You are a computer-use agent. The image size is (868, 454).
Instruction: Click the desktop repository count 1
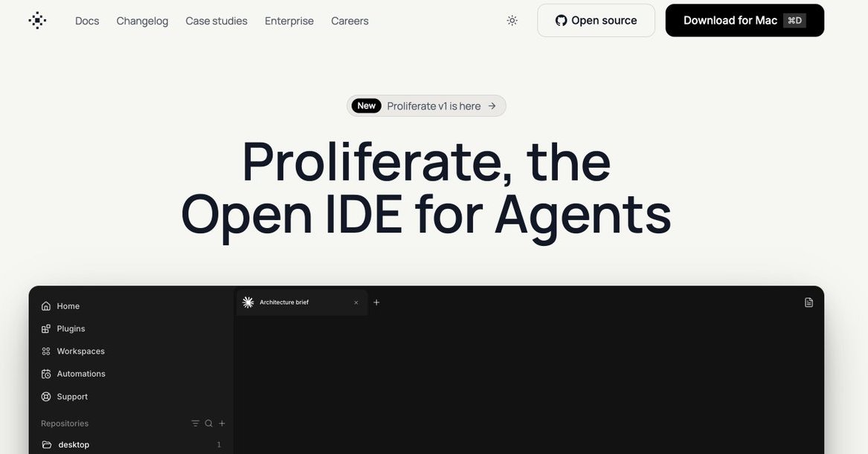pos(219,444)
